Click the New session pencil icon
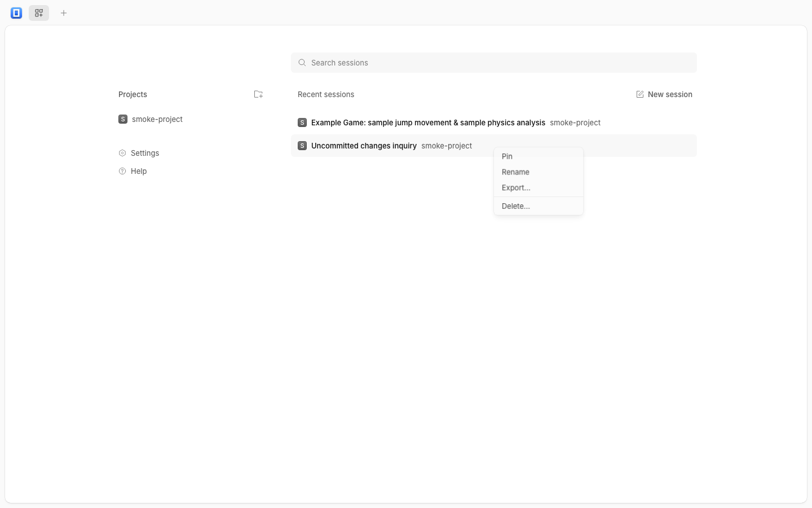The height and width of the screenshot is (508, 812). 640,94
